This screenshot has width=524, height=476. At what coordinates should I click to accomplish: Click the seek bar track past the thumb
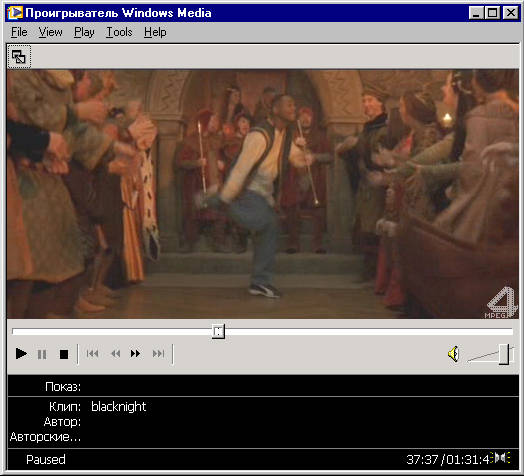pyautogui.click(x=368, y=331)
